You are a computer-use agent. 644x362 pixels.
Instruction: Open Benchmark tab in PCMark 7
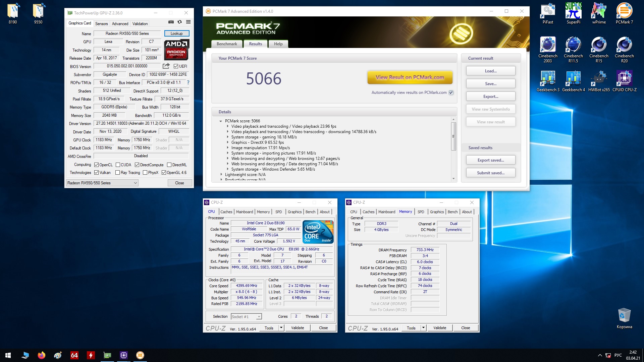click(x=227, y=44)
